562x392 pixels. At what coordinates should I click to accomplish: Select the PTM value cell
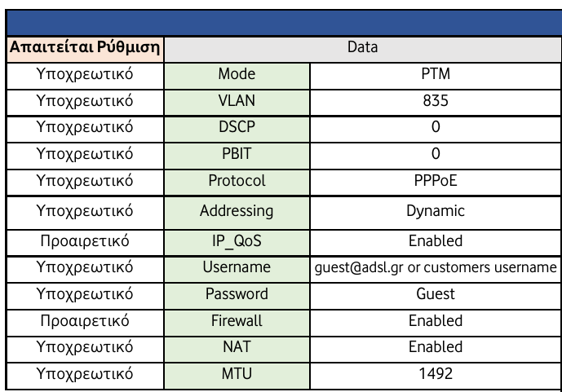click(x=436, y=75)
